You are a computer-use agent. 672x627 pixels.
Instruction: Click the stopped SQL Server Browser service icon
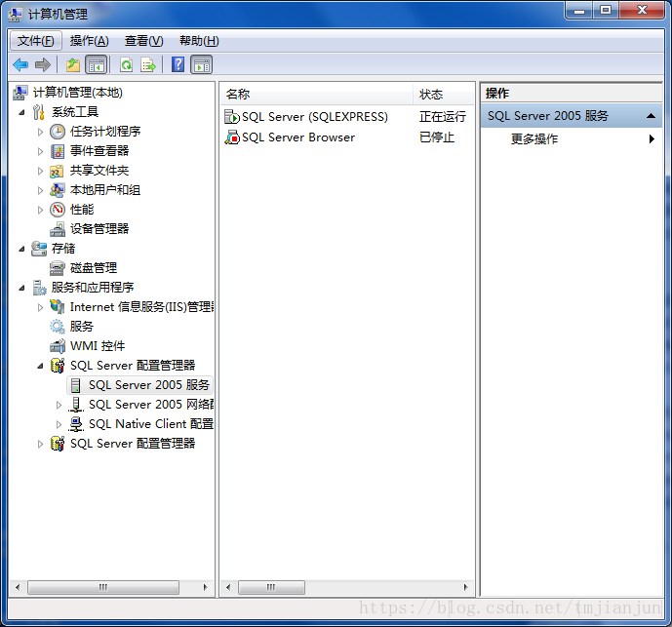(232, 137)
